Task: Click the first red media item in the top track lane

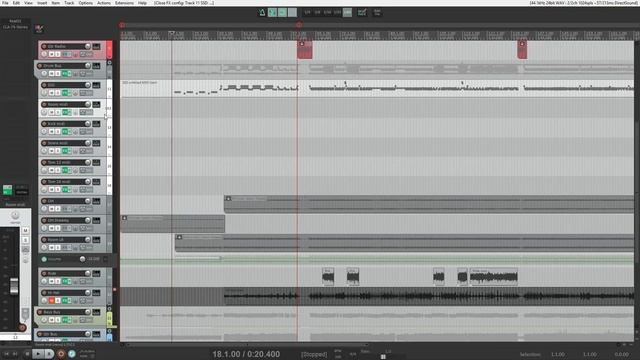Action: [x=304, y=49]
